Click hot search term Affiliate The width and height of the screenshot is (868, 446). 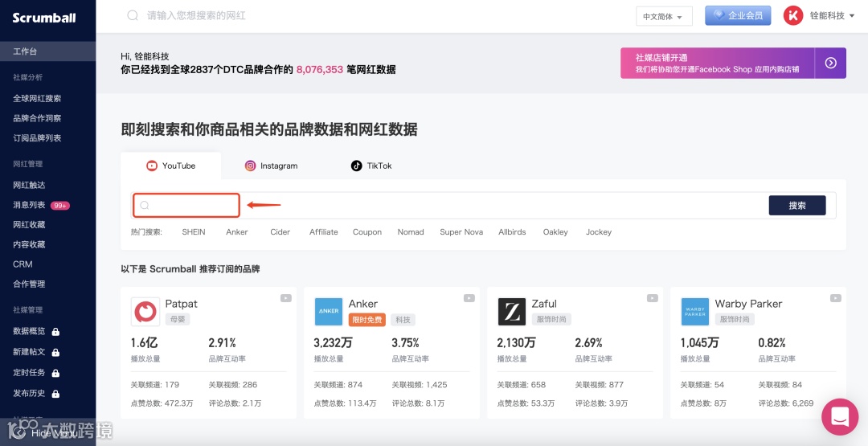coord(324,232)
